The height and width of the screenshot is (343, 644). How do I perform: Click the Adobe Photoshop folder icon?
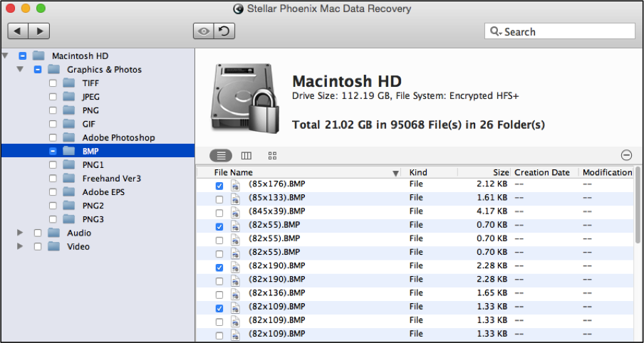(69, 137)
